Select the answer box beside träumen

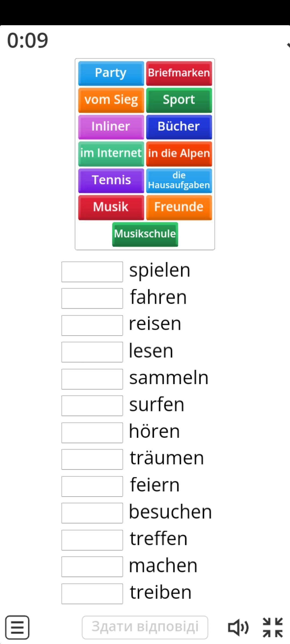click(92, 459)
